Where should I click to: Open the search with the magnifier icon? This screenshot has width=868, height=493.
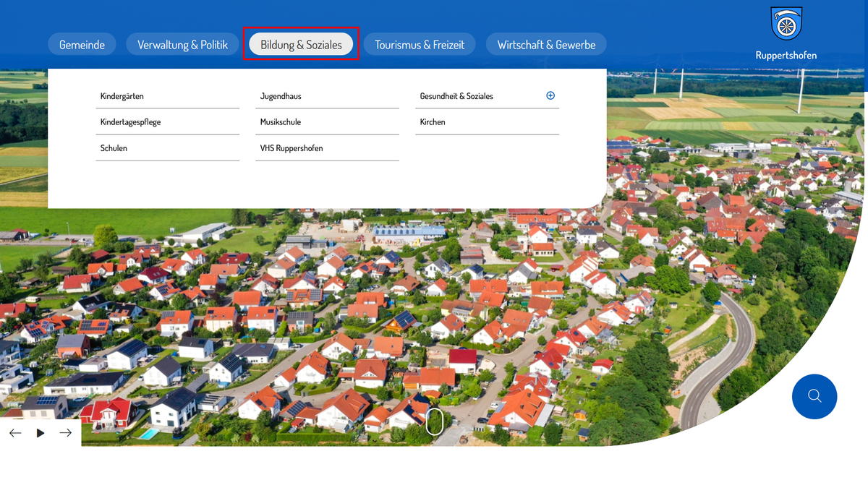[814, 396]
